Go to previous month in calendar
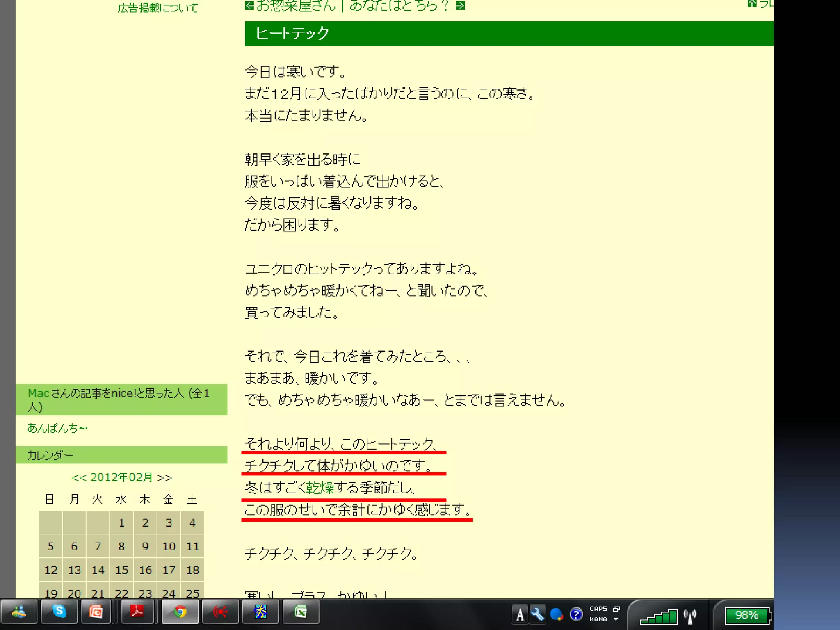This screenshot has height=630, width=840. 79,478
